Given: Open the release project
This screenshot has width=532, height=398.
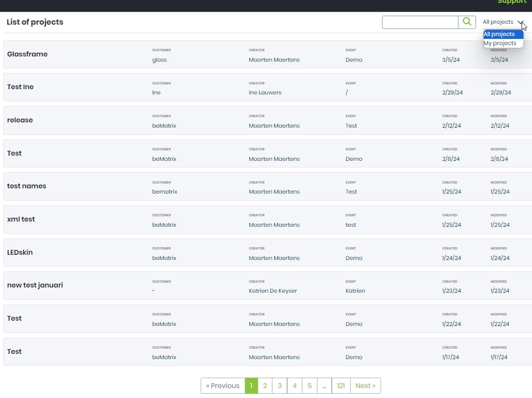Looking at the screenshot, I should pos(20,120).
